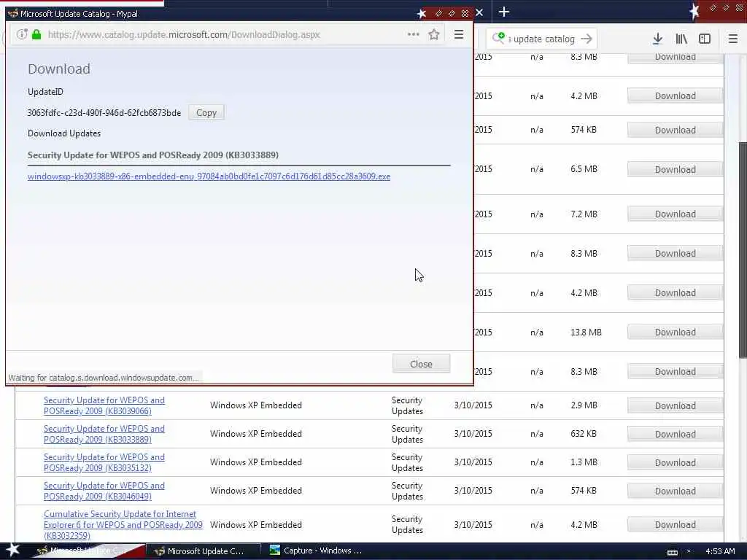The image size is (747, 560).
Task: Open the KB3033889 security update link
Action: coord(104,434)
